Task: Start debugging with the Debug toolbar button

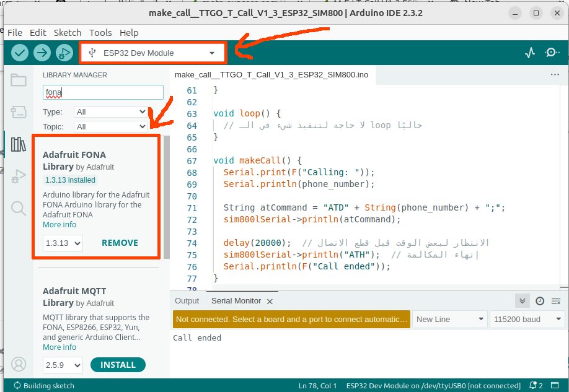Action: tap(64, 53)
